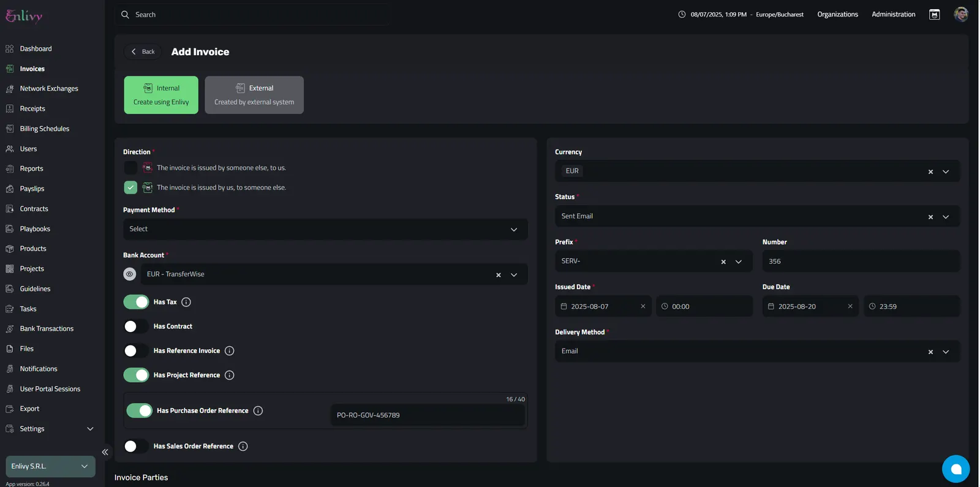Clear the Delivery Method Email selection
The height and width of the screenshot is (487, 980).
930,352
